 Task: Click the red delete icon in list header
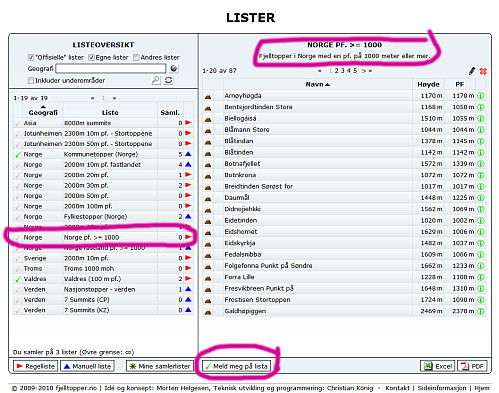(483, 71)
